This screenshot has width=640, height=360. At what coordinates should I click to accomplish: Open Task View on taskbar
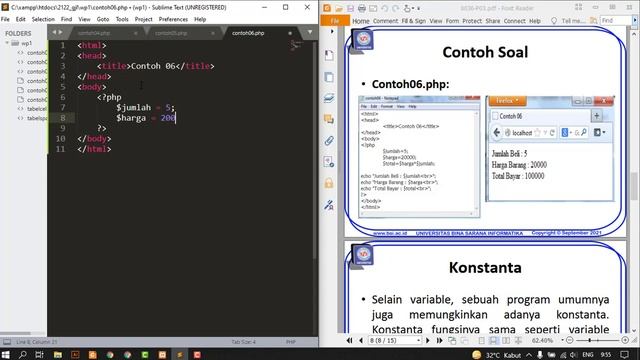(x=40, y=354)
